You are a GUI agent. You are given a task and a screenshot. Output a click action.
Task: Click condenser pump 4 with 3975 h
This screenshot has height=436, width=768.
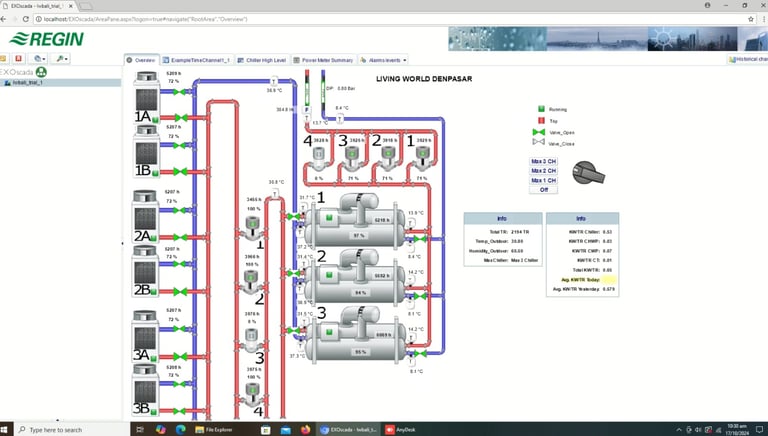click(252, 395)
